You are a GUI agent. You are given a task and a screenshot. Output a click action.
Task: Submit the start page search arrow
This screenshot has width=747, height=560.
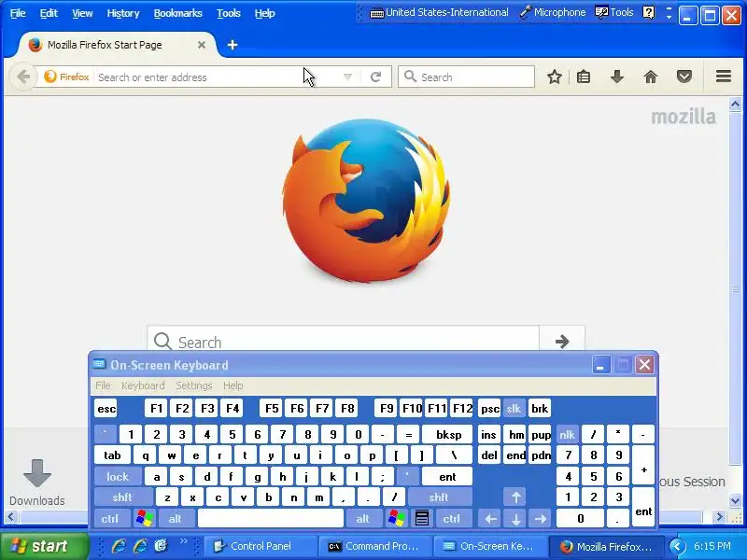click(x=562, y=341)
